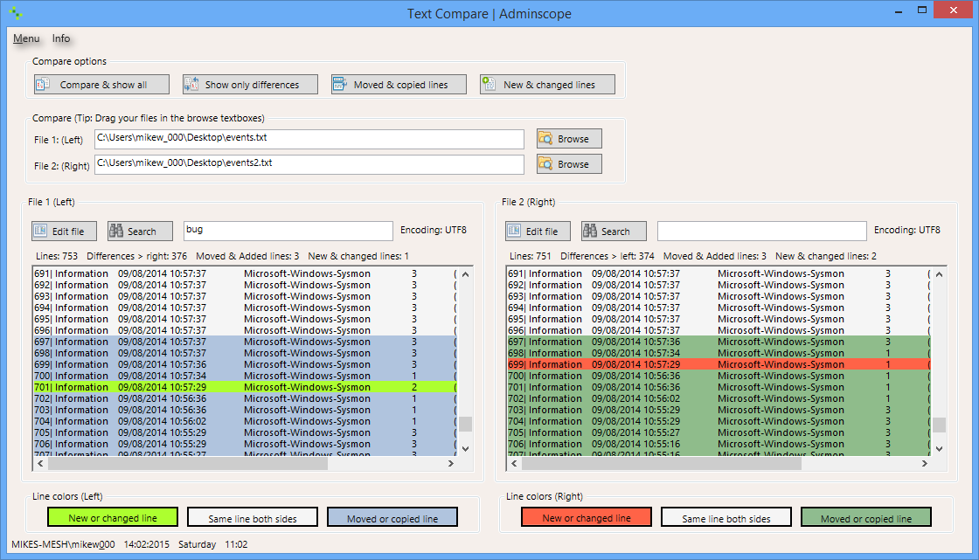Click the New & changed lines button text
The height and width of the screenshot is (560, 979).
click(x=550, y=85)
